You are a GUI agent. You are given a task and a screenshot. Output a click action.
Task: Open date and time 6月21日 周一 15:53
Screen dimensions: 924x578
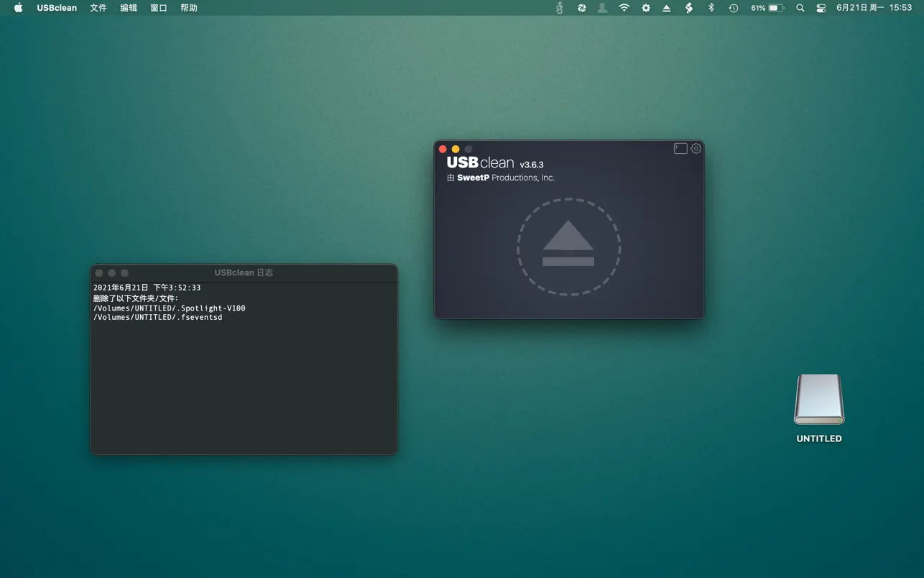[874, 8]
